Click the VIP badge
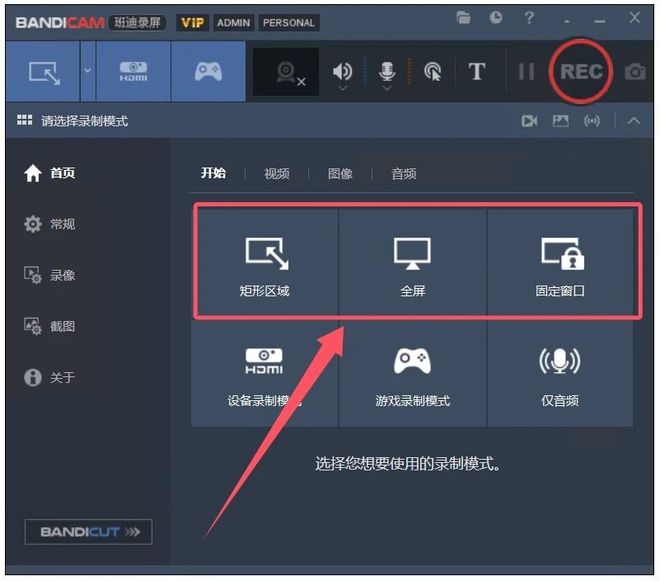Viewport: 660px width, 581px height. pos(192,22)
